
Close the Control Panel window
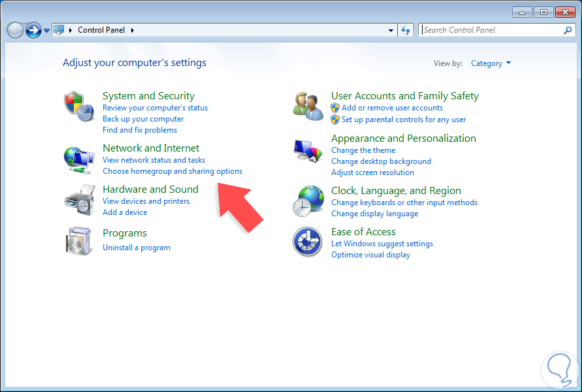pos(565,12)
